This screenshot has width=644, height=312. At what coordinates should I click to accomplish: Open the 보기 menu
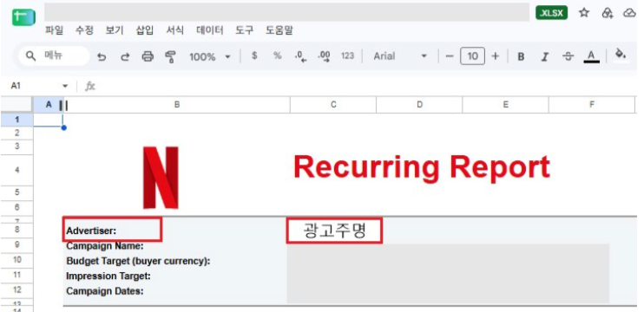115,30
